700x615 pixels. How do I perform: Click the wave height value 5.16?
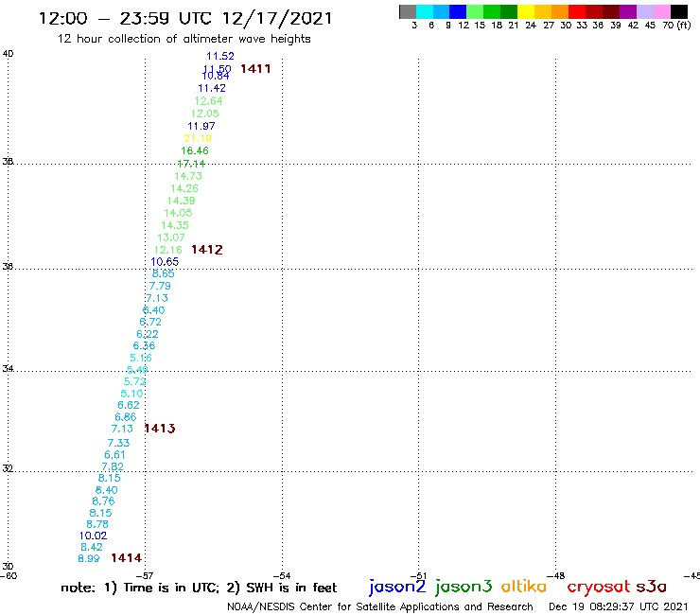point(141,358)
